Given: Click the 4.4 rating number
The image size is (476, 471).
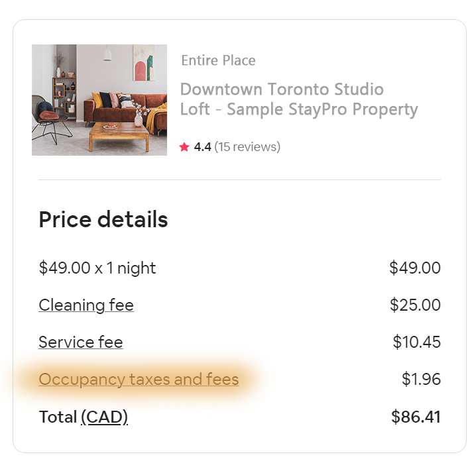Looking at the screenshot, I should (x=202, y=147).
